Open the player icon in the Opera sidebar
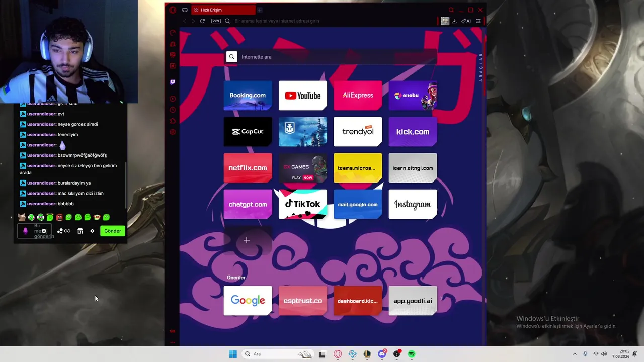Screen dimensions: 644x362 173,99
